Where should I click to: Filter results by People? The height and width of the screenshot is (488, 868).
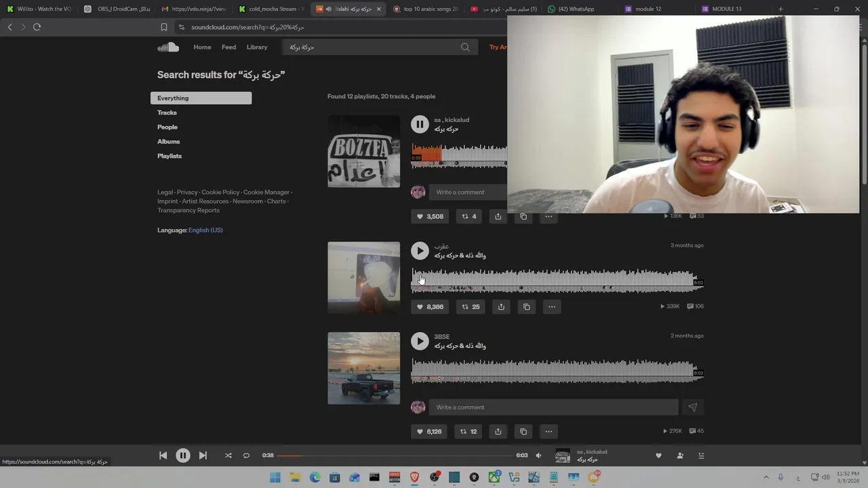point(167,127)
